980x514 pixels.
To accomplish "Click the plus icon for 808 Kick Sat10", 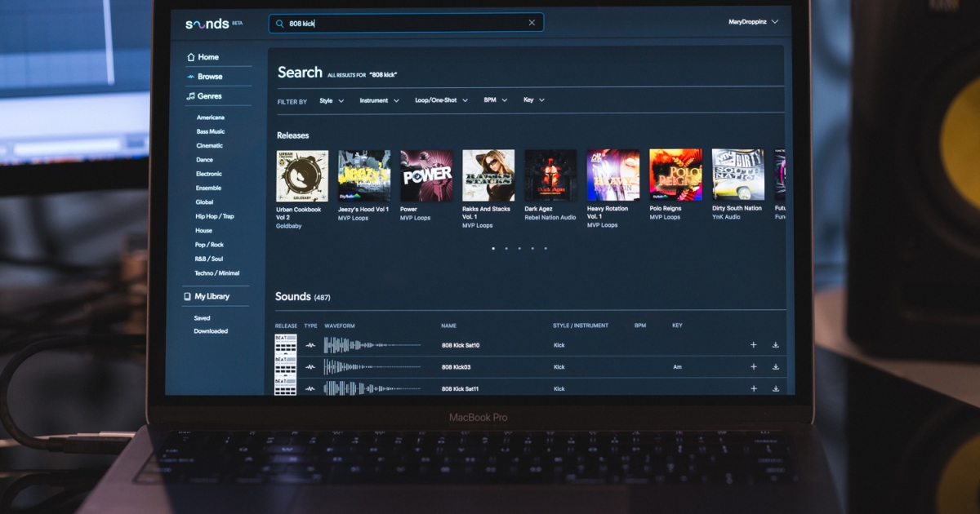I will click(x=753, y=345).
